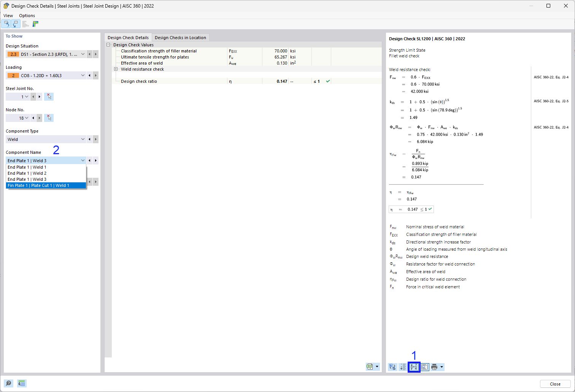The width and height of the screenshot is (575, 392).
Task: Click the grayed bar-chart toolbar icon
Action: 25,24
